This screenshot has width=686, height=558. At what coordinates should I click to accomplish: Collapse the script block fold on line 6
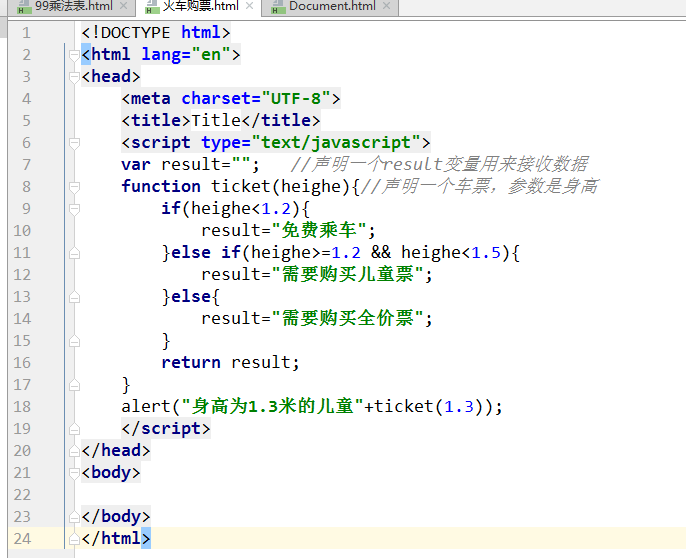click(74, 143)
